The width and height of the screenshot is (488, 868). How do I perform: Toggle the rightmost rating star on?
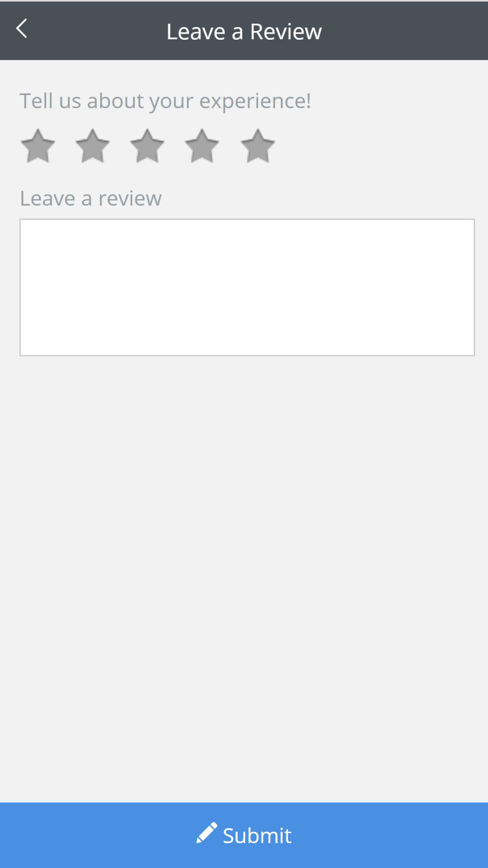[x=258, y=146]
